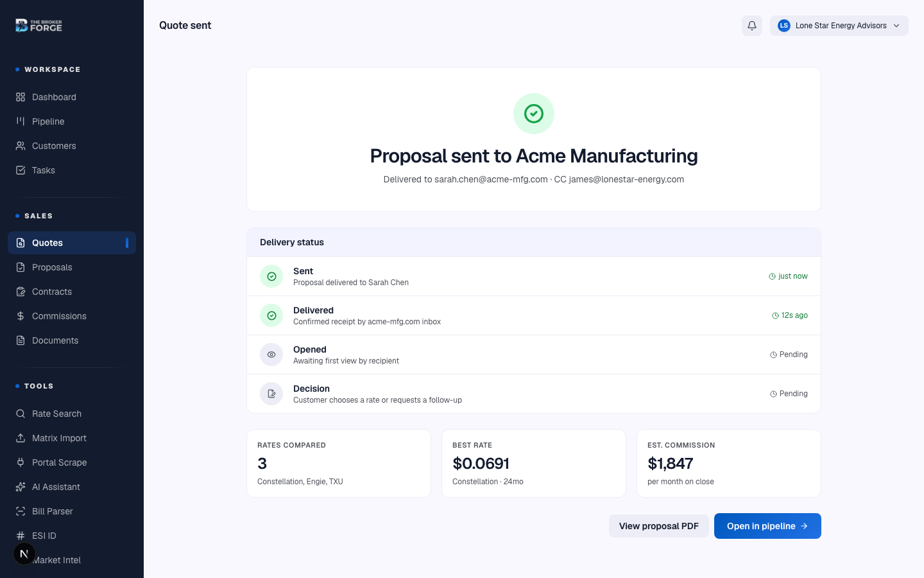
Task: Select Proposals in Sales section
Action: [x=72, y=267]
